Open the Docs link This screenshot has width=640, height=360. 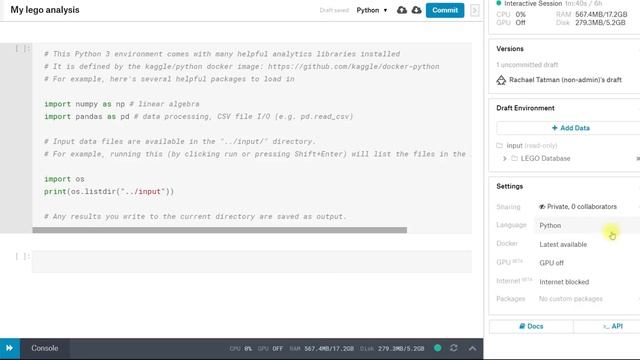531,326
